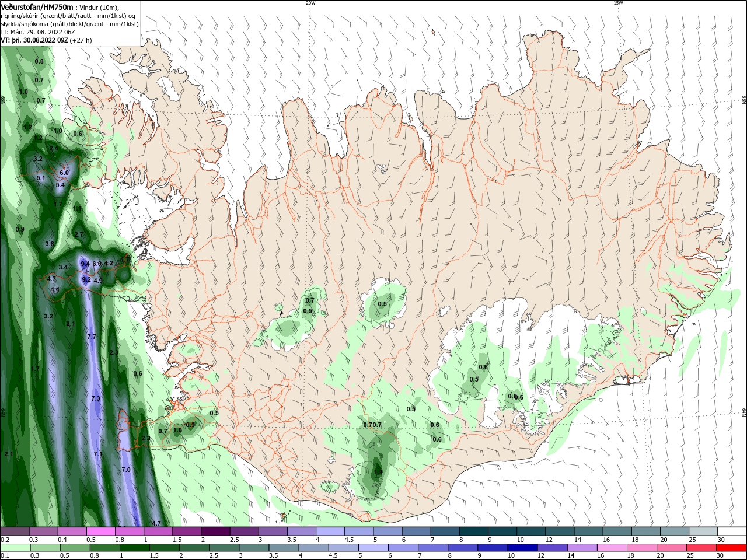Click the dark teal 8 swatch in upper legend row
The height and width of the screenshot is (560, 747).
click(473, 531)
